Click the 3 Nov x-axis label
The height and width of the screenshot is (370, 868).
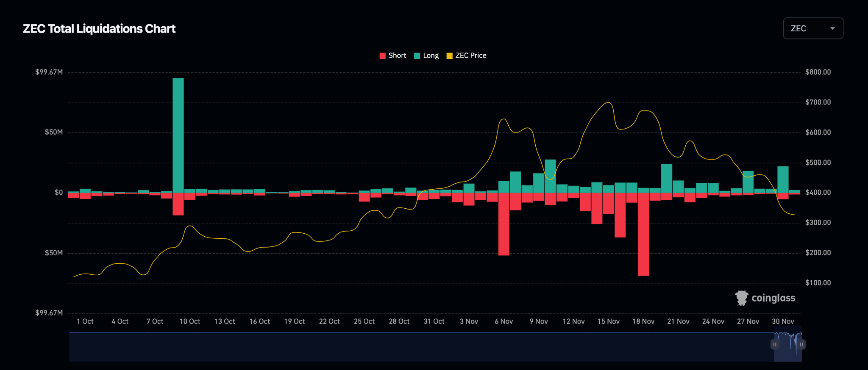469,321
